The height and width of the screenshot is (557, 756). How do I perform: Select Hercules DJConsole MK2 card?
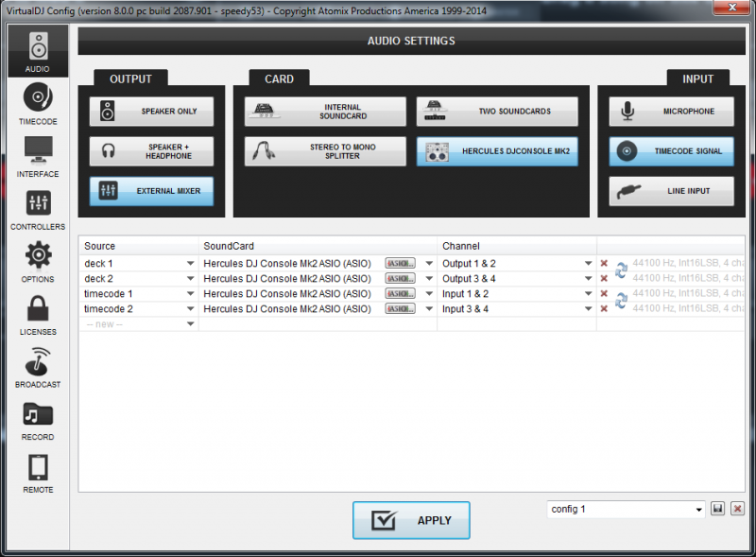click(497, 151)
